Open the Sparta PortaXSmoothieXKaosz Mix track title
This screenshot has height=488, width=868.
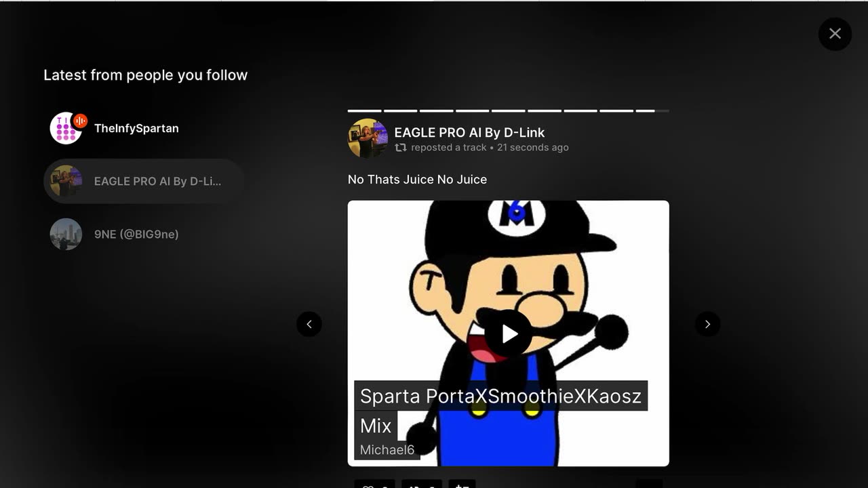tap(500, 411)
